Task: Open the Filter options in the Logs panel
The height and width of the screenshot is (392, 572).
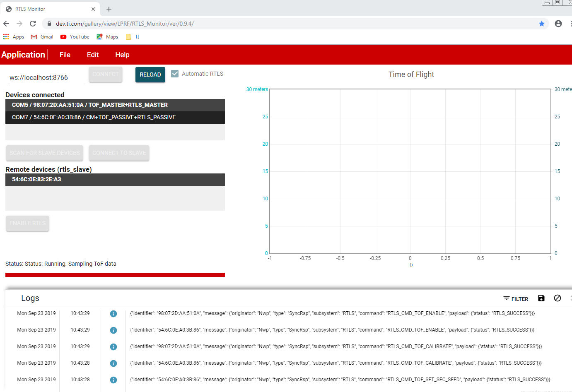Action: (516, 298)
